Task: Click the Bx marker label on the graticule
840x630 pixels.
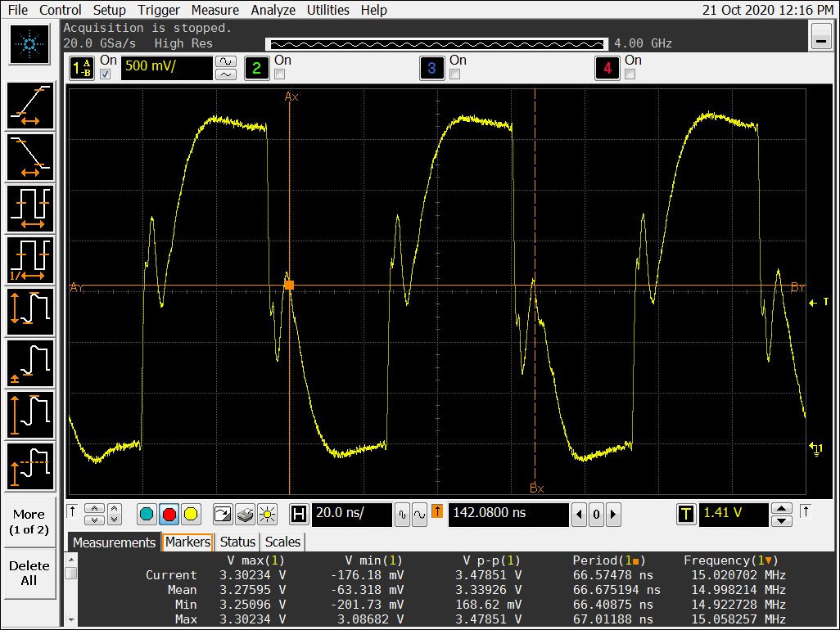Action: coord(537,488)
